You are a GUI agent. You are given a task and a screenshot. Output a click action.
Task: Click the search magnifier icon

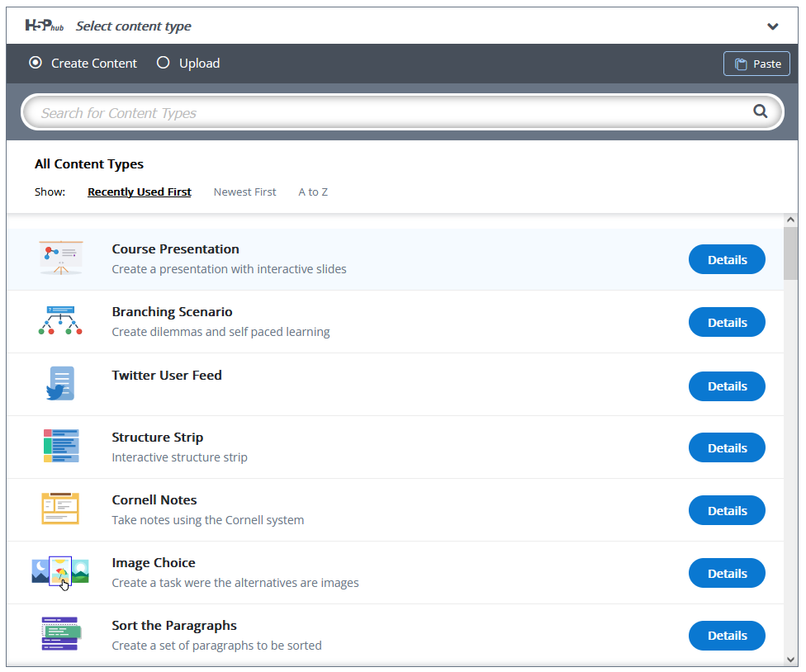[760, 111]
